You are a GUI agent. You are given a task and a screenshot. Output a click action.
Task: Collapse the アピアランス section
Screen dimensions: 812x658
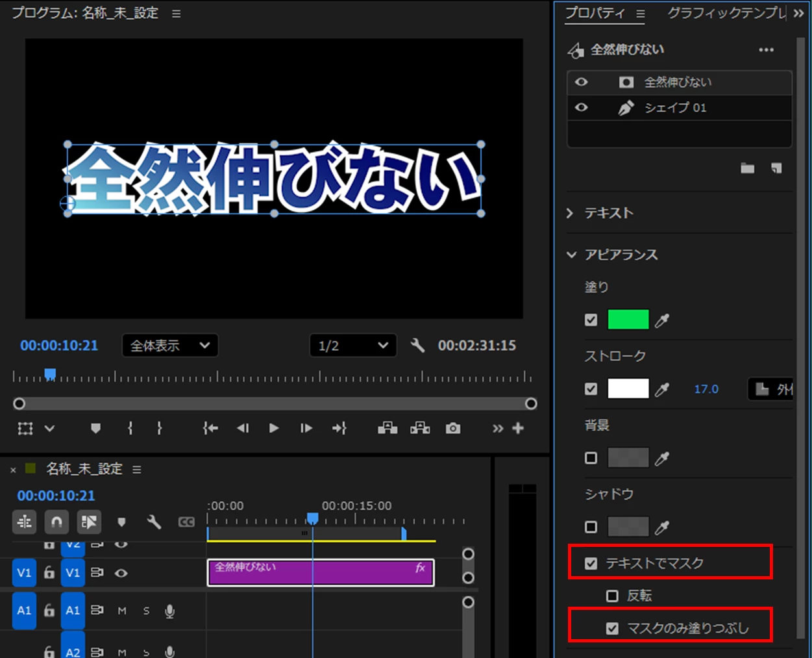tap(571, 255)
